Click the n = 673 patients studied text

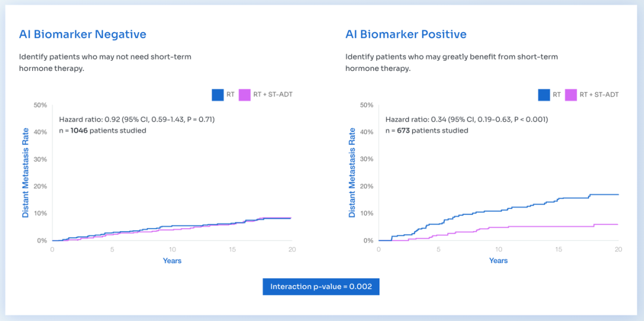(x=426, y=130)
